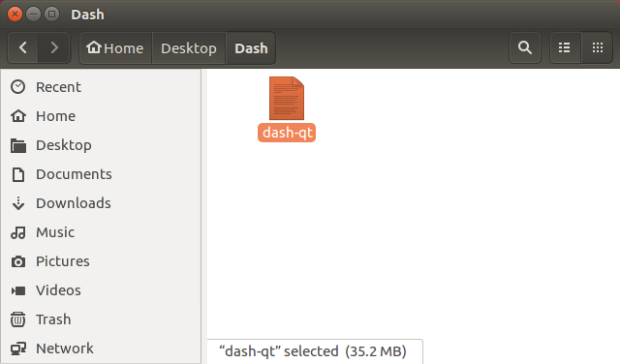The image size is (620, 364).
Task: Open Home in the sidebar
Action: [101, 116]
